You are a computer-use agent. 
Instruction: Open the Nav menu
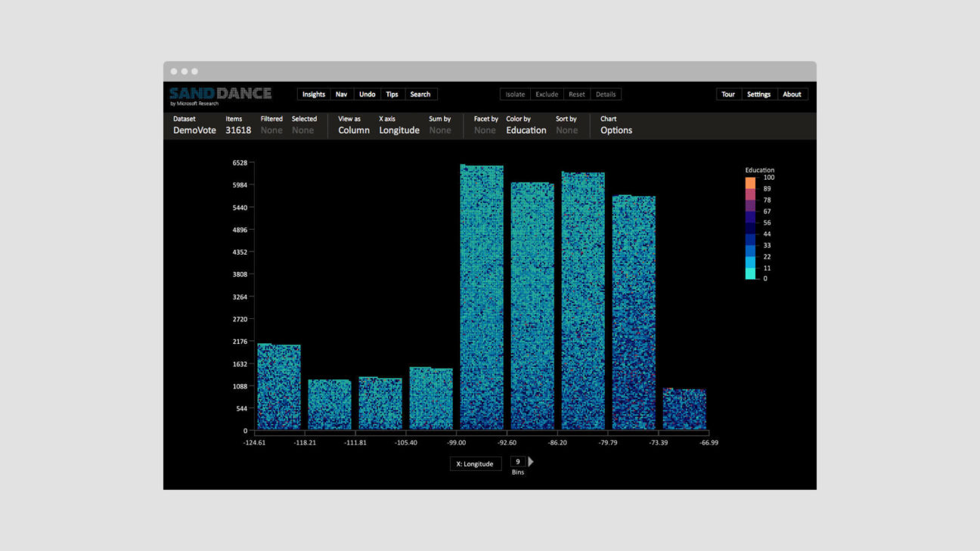coord(341,94)
